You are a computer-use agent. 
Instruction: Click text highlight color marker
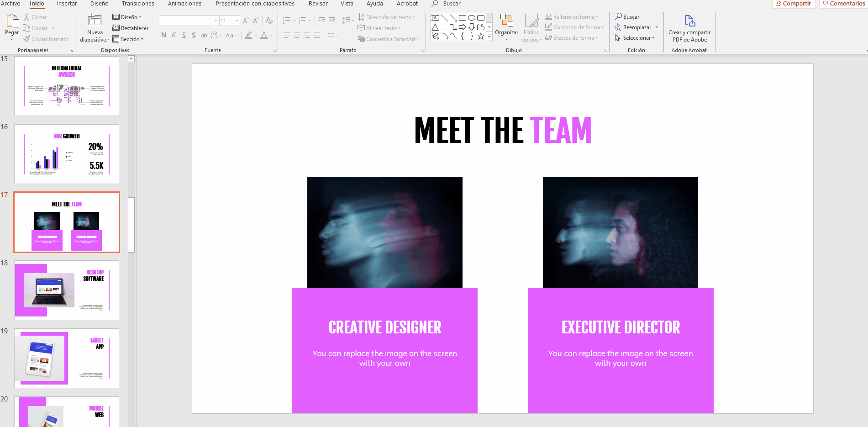click(x=248, y=35)
